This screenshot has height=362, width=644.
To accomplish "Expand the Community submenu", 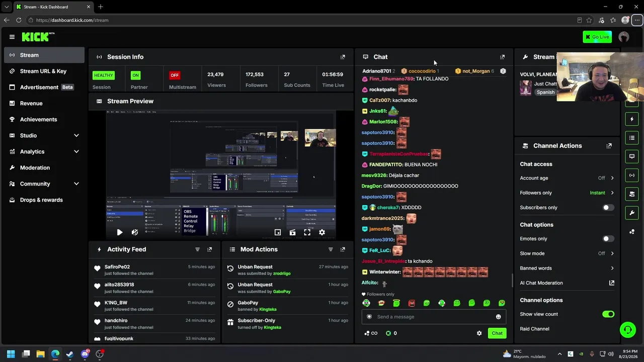I will (x=44, y=184).
